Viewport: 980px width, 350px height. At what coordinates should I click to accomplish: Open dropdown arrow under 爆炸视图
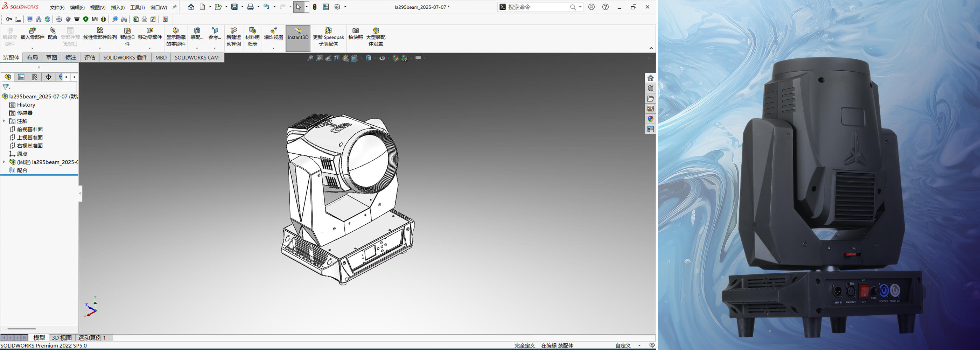click(x=274, y=48)
